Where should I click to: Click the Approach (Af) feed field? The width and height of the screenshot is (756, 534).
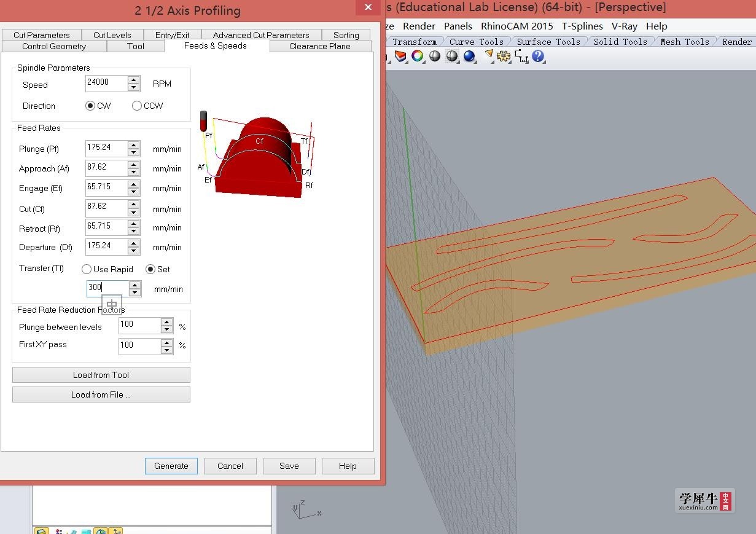coord(107,168)
